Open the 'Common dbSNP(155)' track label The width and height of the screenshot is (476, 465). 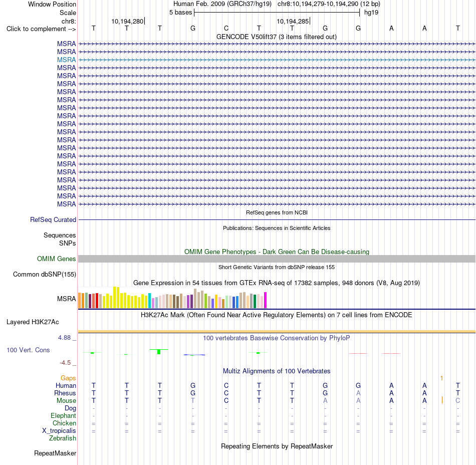45,275
